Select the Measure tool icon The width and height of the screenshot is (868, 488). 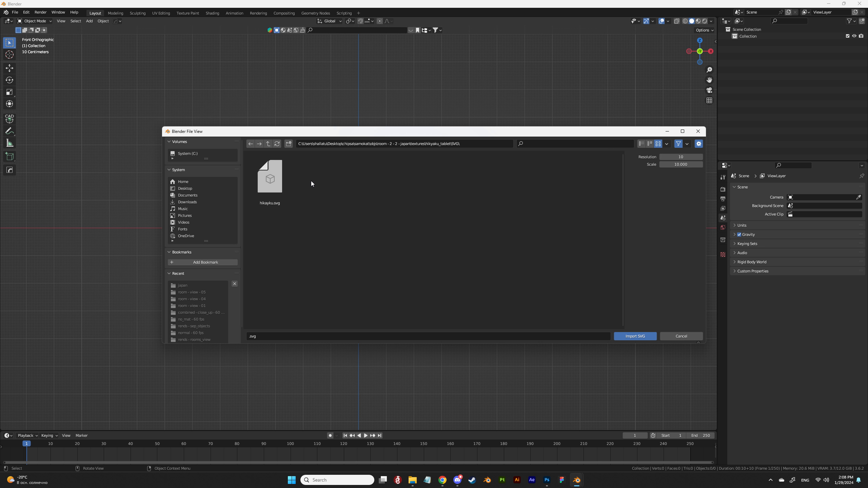point(9,143)
